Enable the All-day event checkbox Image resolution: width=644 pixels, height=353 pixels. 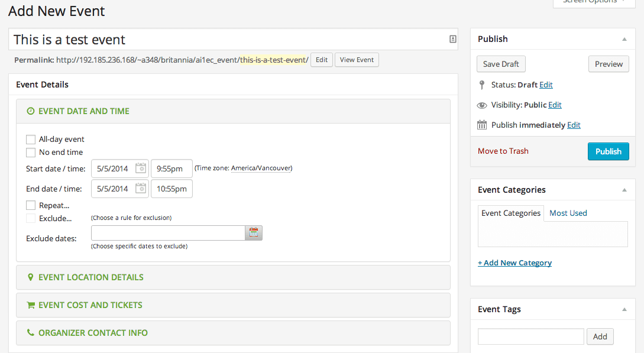pyautogui.click(x=31, y=140)
